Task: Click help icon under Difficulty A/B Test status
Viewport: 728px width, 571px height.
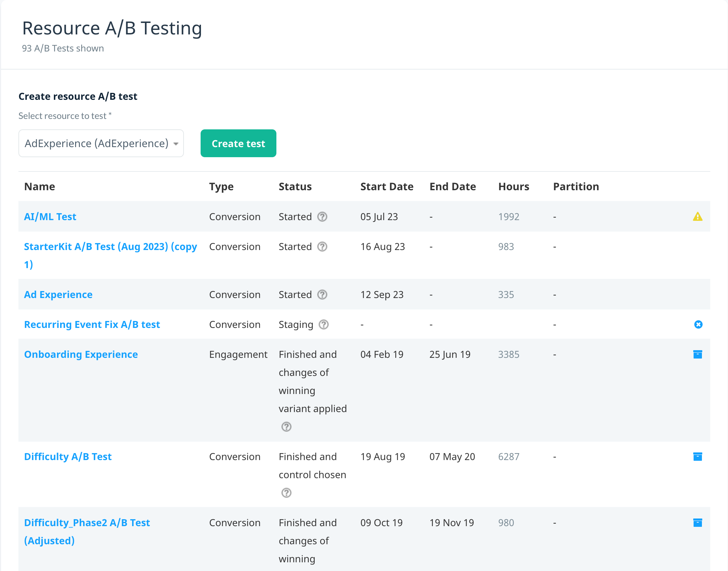Action: 286,493
